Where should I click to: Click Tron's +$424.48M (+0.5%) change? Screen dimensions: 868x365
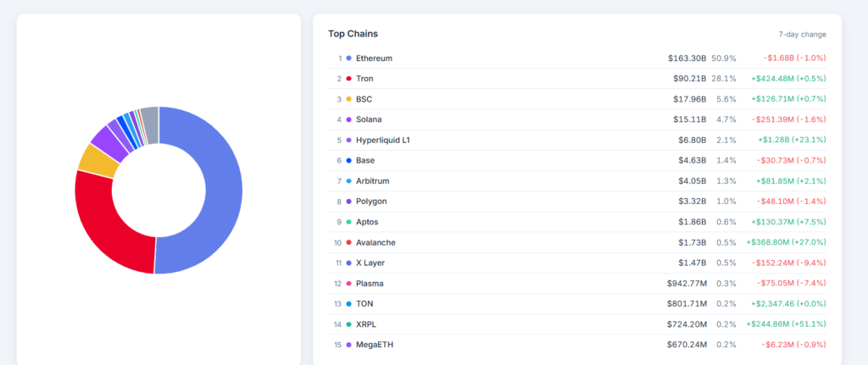[x=789, y=79]
